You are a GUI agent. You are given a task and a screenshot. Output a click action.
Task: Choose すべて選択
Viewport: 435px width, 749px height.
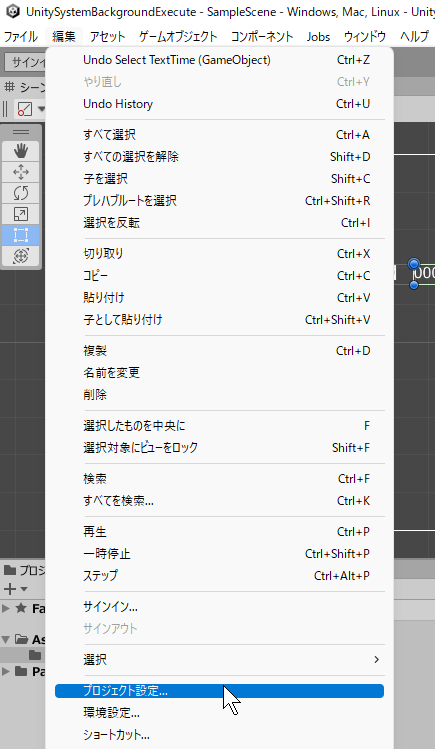pyautogui.click(x=220, y=135)
